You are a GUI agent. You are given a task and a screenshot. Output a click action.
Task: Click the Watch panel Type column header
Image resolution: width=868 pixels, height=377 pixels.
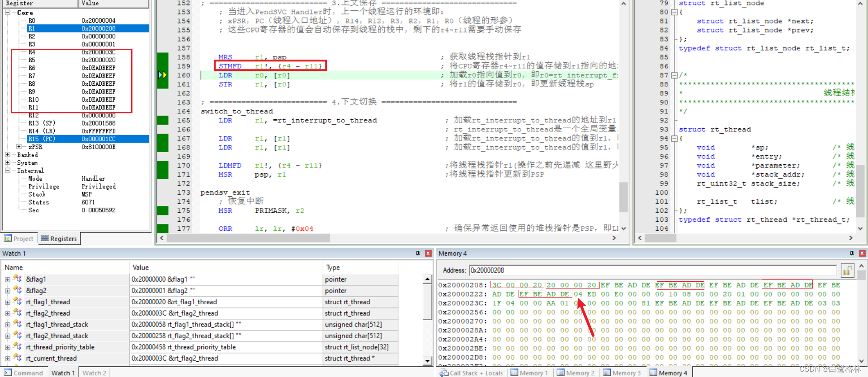pos(361,267)
